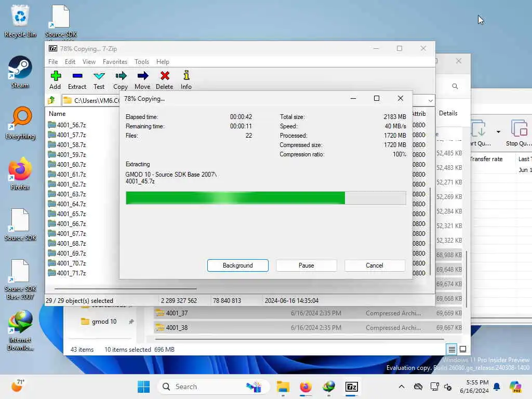The width and height of the screenshot is (532, 399).
Task: Select file 4001_66.7z in the list
Action: pyautogui.click(x=67, y=223)
